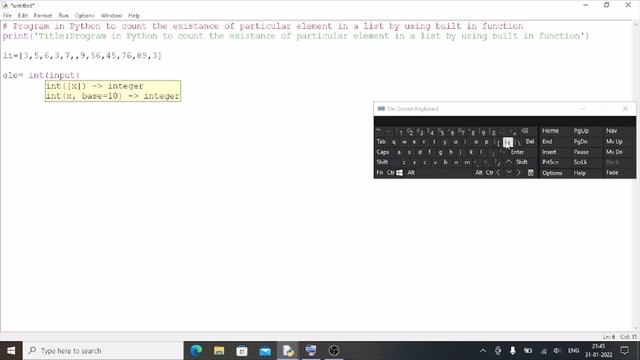Click the Nav key on keyboard
This screenshot has width=640, height=360.
pyautogui.click(x=611, y=131)
